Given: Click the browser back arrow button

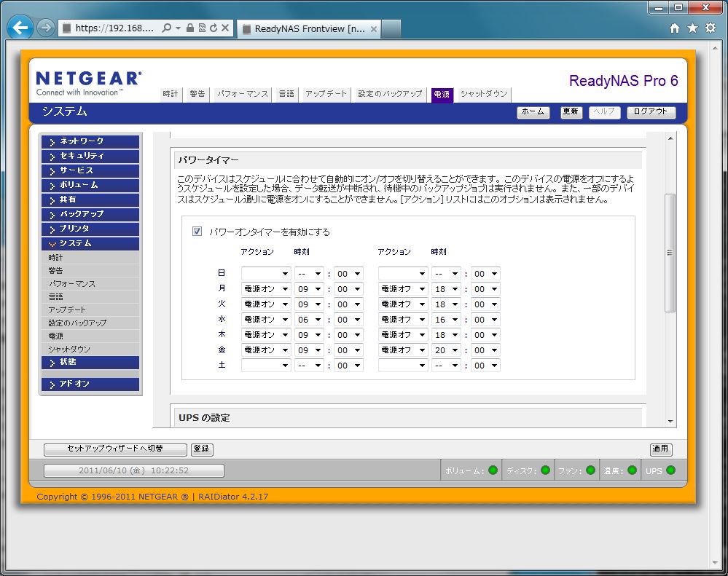Looking at the screenshot, I should pos(20,28).
